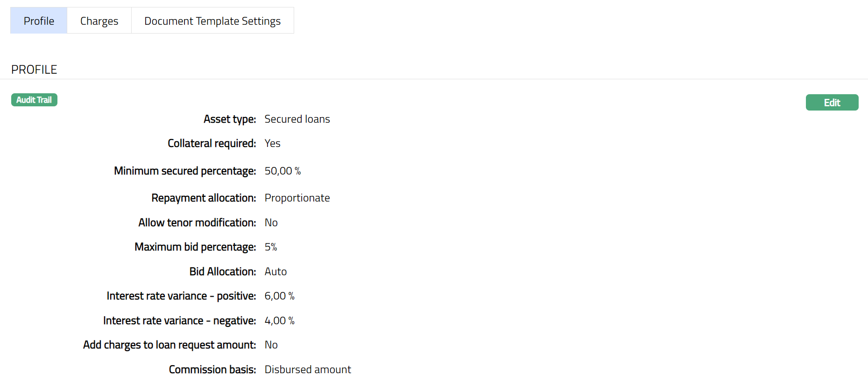Click the Edit button

[832, 103]
